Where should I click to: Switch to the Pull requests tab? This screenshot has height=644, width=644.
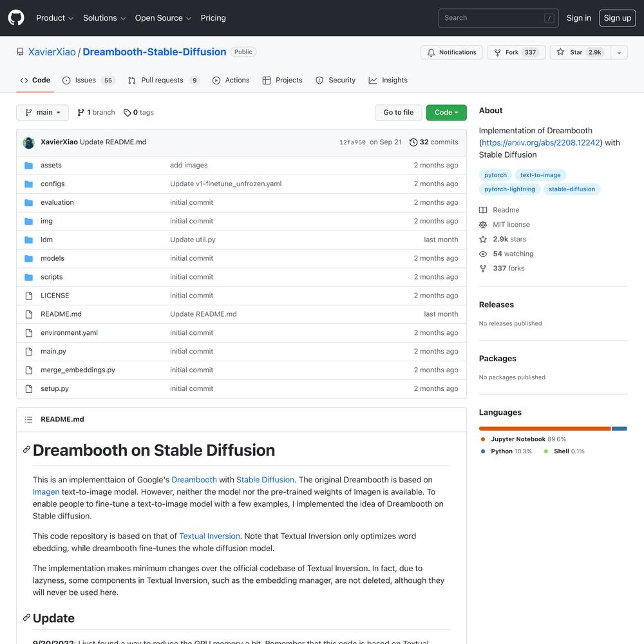click(x=164, y=80)
